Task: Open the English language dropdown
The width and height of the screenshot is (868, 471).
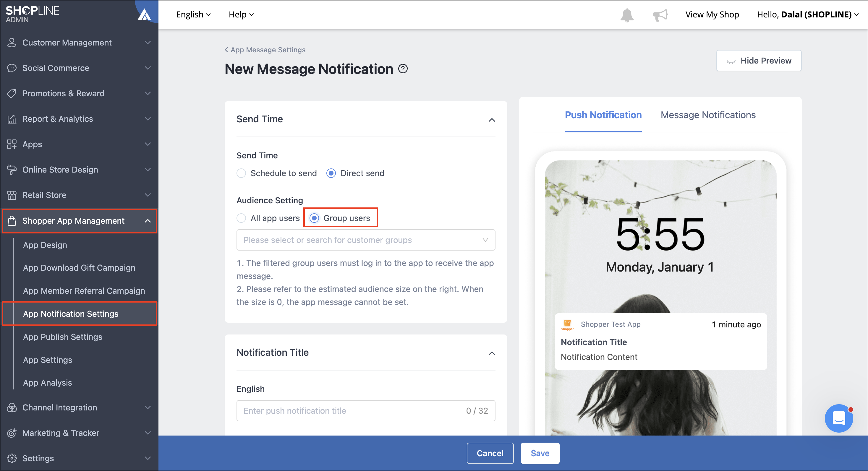Action: point(193,14)
